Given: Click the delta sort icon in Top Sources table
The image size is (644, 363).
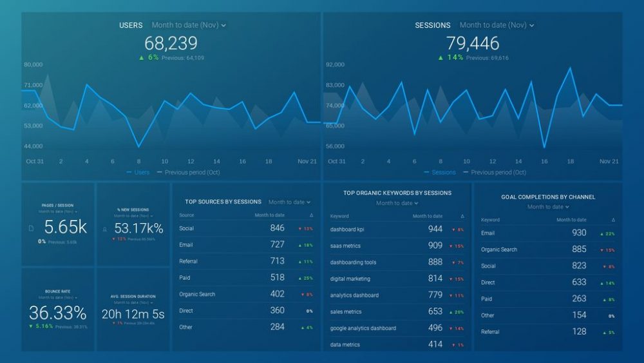Looking at the screenshot, I should tap(312, 215).
